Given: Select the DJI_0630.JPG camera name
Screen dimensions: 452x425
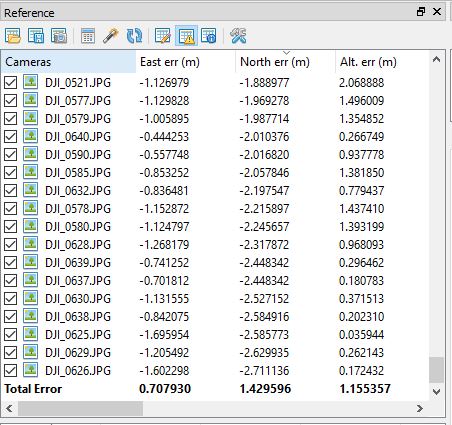Looking at the screenshot, I should tap(78, 299).
